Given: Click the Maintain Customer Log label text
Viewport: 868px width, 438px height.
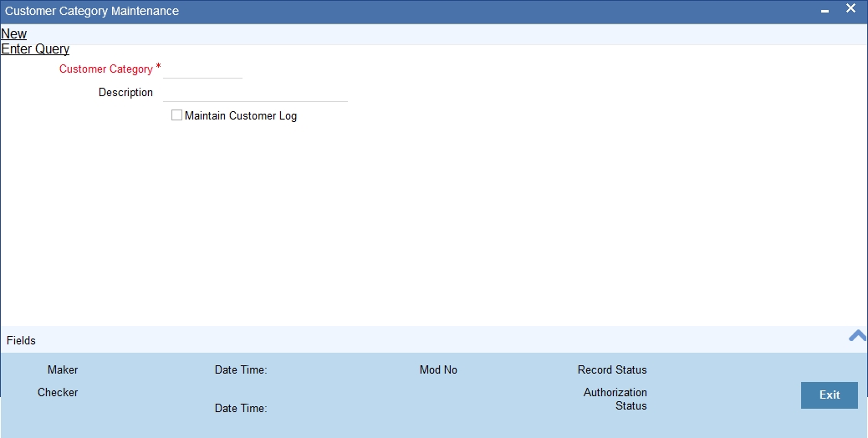Looking at the screenshot, I should [241, 115].
